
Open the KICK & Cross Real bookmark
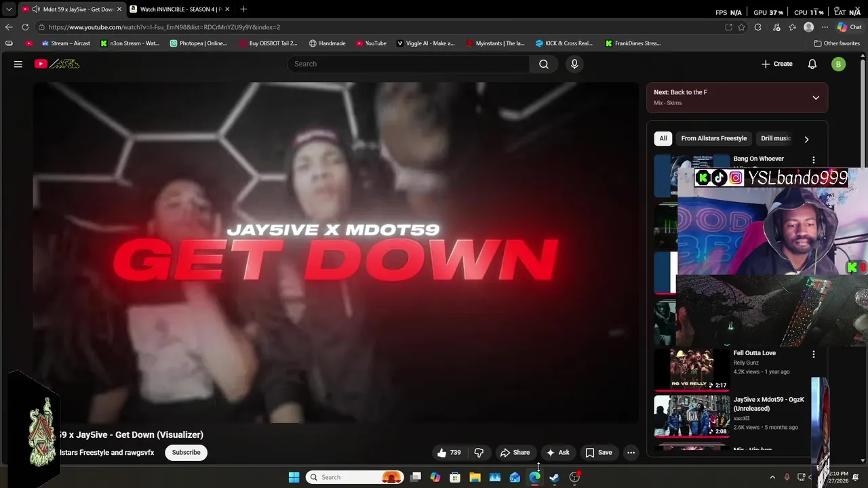click(564, 43)
